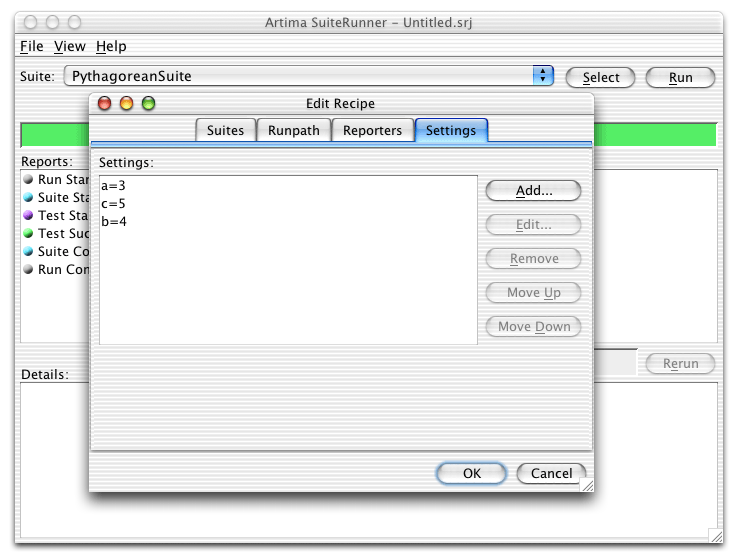This screenshot has height=560, width=740.
Task: Click the green Test Succeeded report icon
Action: click(28, 233)
